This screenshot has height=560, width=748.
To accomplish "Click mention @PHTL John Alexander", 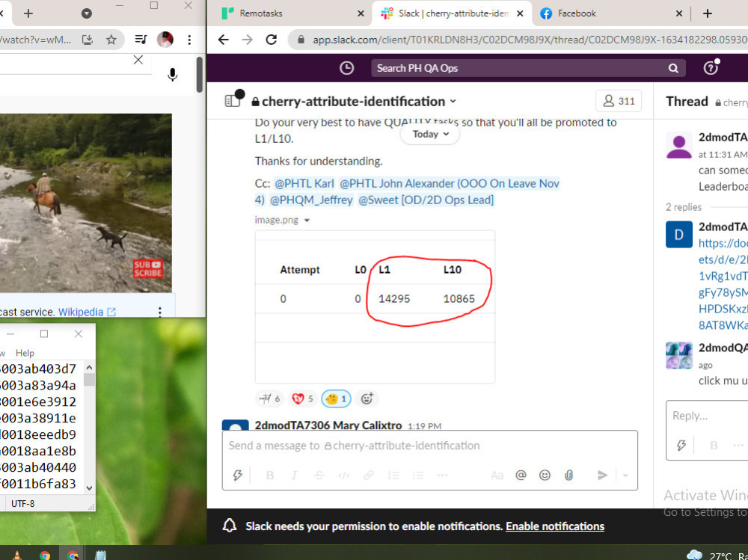I will pyautogui.click(x=397, y=184).
